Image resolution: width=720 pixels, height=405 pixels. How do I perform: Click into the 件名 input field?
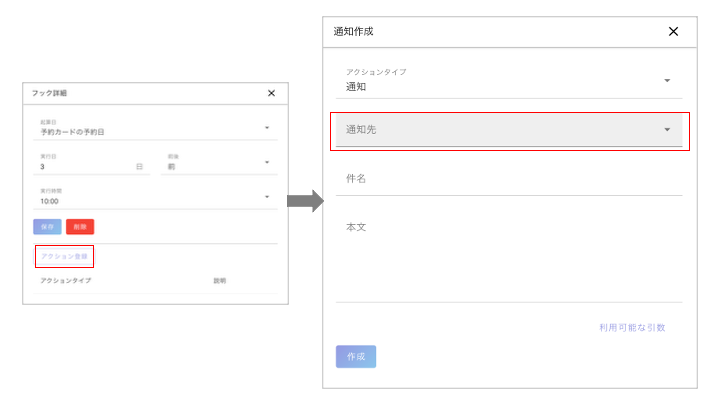point(508,179)
